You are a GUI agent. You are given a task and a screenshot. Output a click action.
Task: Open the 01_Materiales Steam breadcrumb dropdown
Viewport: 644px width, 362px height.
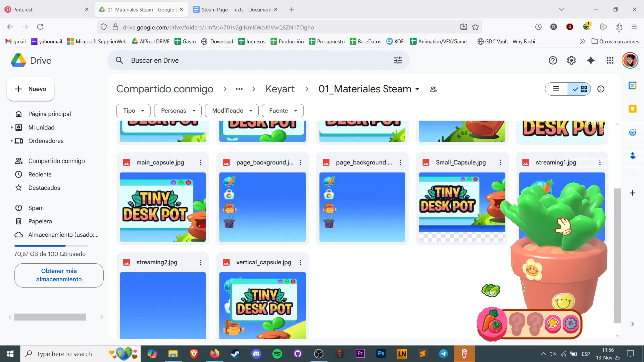tap(417, 89)
